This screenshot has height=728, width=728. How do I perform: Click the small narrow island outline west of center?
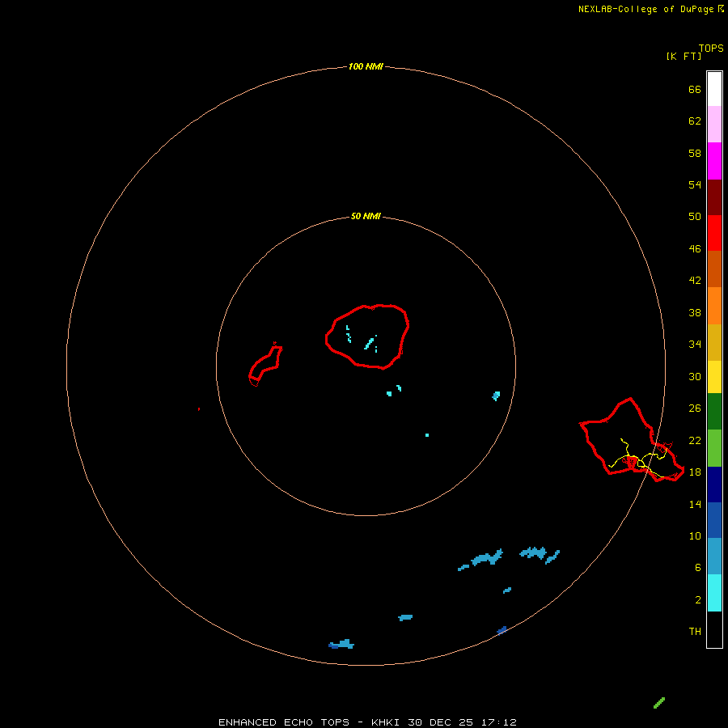(x=265, y=365)
